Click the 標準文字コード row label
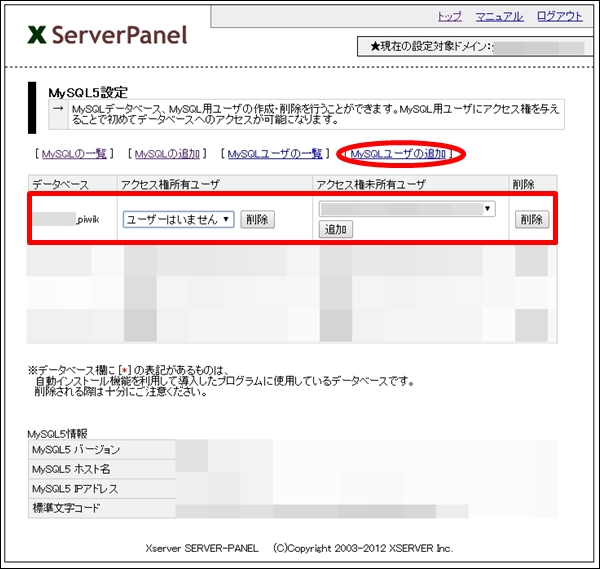 pos(66,509)
